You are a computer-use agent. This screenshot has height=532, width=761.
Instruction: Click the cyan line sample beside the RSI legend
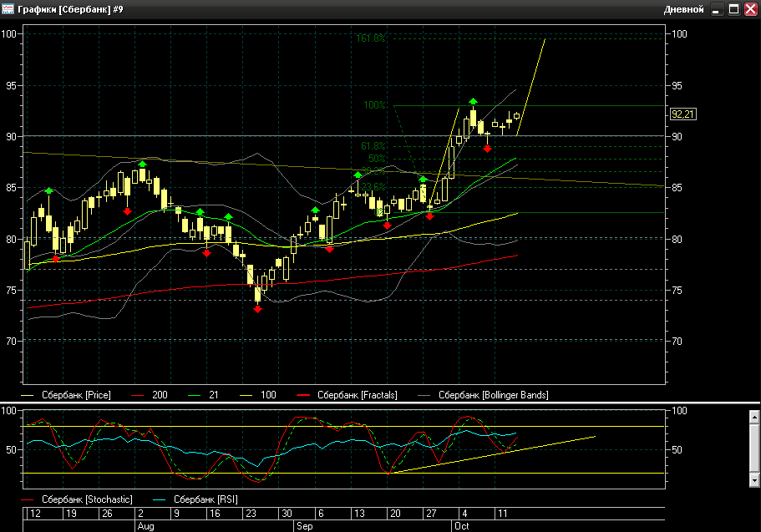[159, 500]
